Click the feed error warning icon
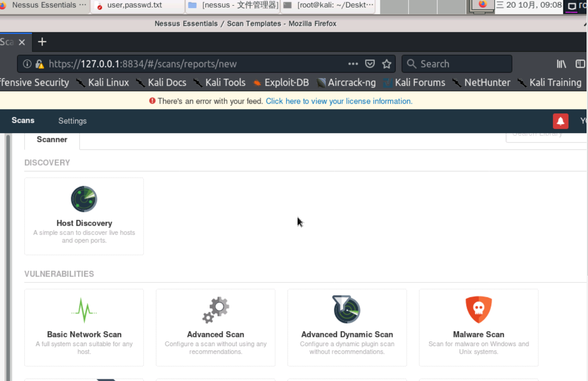The height and width of the screenshot is (381, 588). pyautogui.click(x=152, y=101)
